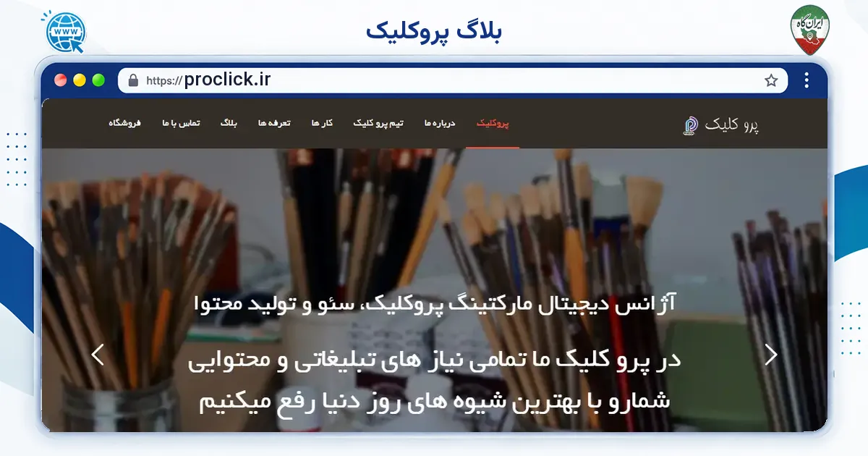Click the www globe icon
The width and height of the screenshot is (868, 456).
65,30
